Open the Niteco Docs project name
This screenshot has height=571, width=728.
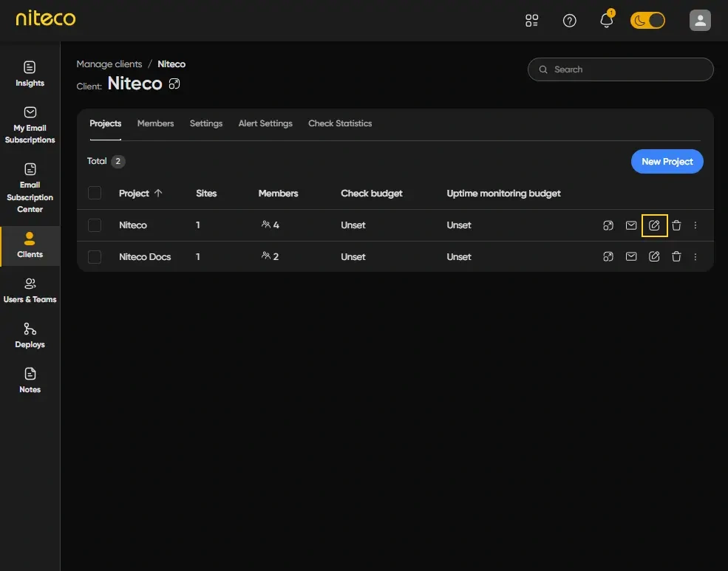click(145, 256)
